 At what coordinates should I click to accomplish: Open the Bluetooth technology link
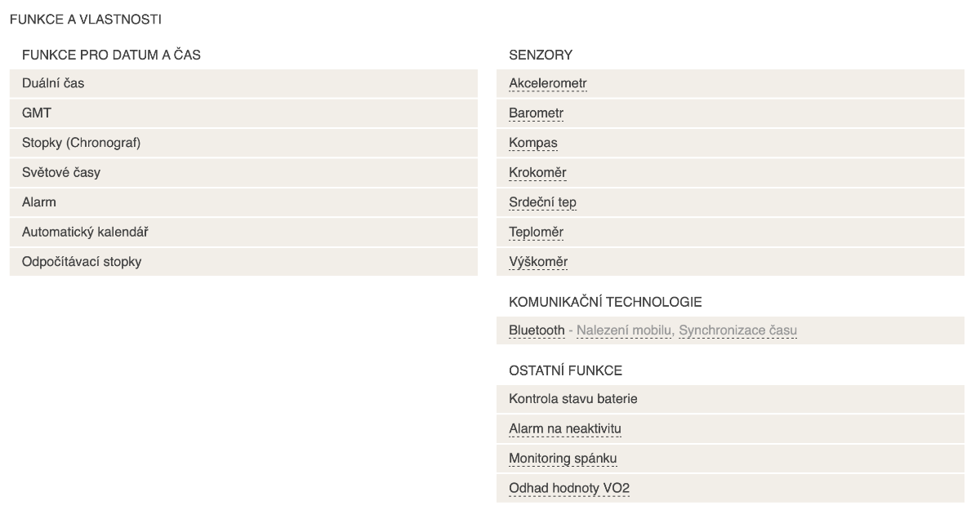[537, 330]
